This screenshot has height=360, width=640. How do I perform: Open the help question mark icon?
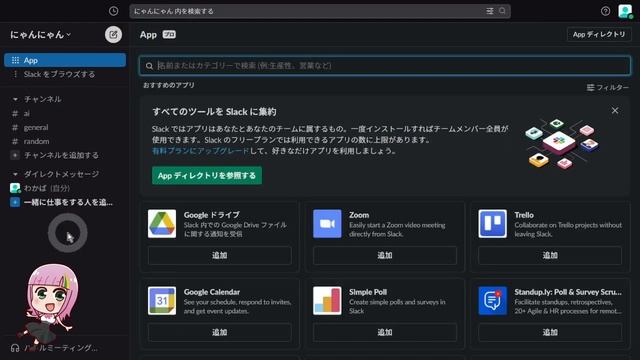pyautogui.click(x=605, y=11)
